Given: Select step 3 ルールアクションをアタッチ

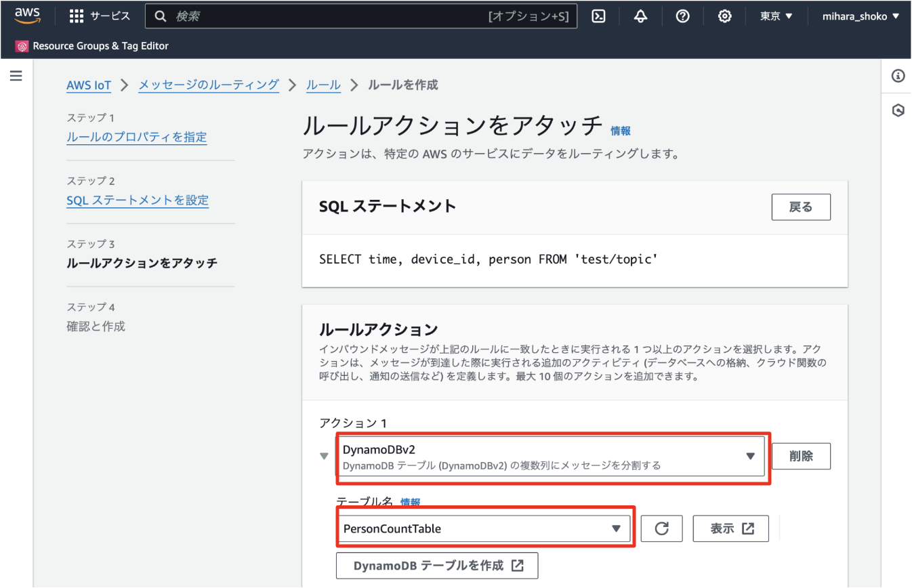Looking at the screenshot, I should (x=142, y=263).
